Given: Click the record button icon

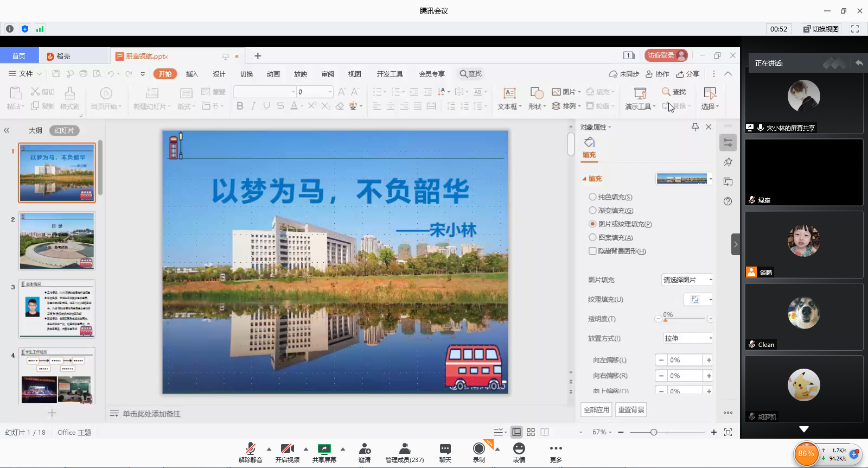Looking at the screenshot, I should (478, 448).
